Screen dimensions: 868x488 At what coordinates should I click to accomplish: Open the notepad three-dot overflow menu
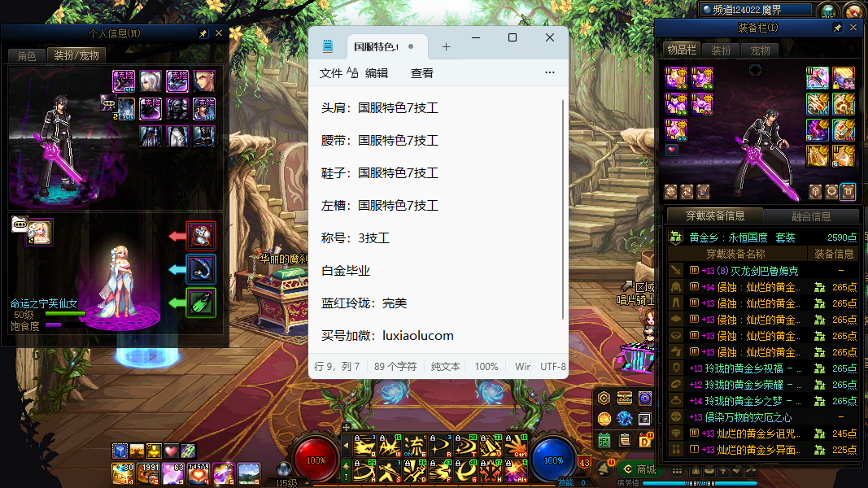point(550,72)
